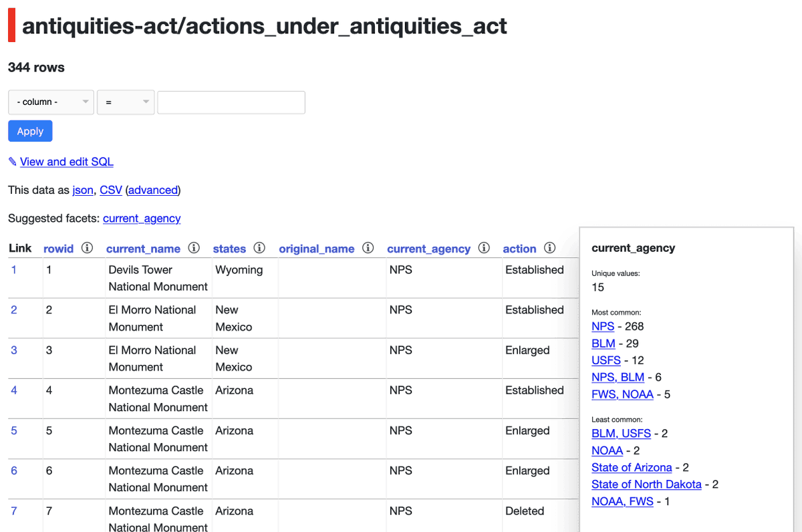Filter by NPS in popup
The image size is (802, 532).
point(603,326)
